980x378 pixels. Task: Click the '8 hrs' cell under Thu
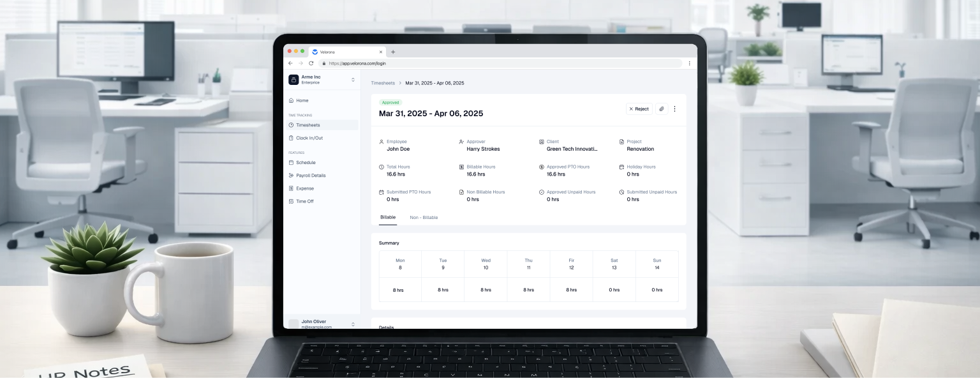pyautogui.click(x=528, y=290)
